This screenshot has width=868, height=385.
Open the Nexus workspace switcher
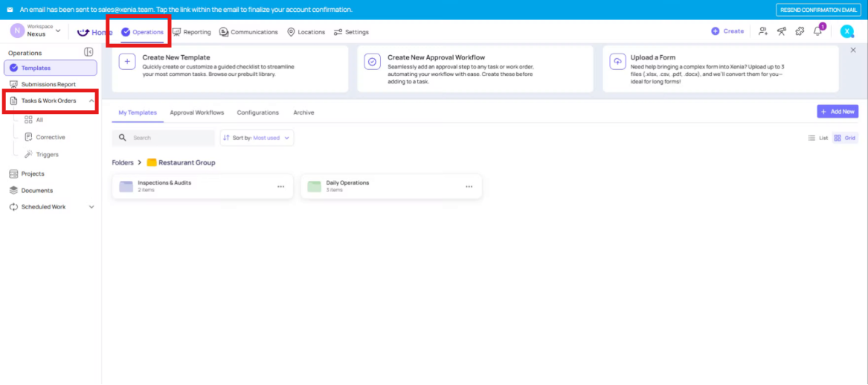36,31
